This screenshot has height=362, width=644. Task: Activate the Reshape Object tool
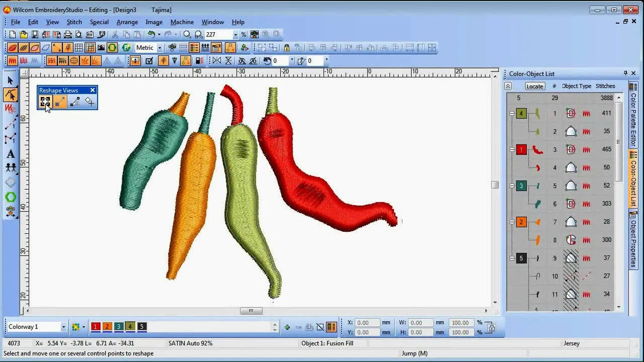[x=10, y=95]
